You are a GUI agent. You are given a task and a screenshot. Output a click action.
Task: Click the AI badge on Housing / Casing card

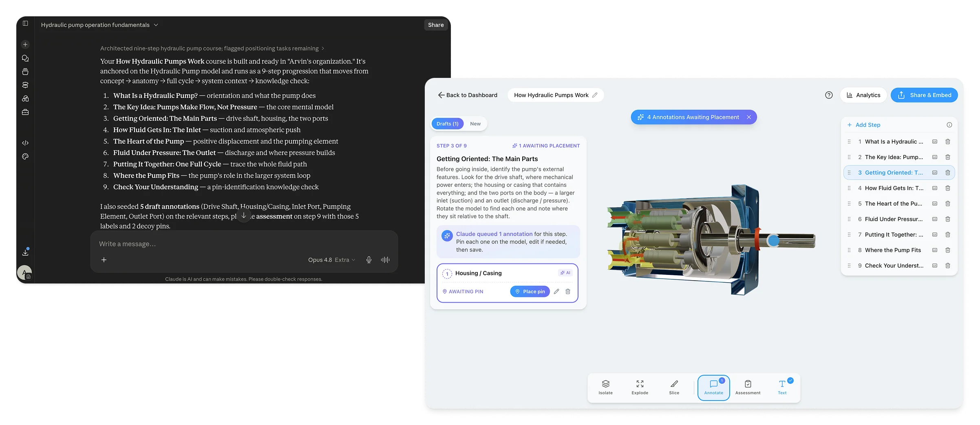[x=565, y=273]
